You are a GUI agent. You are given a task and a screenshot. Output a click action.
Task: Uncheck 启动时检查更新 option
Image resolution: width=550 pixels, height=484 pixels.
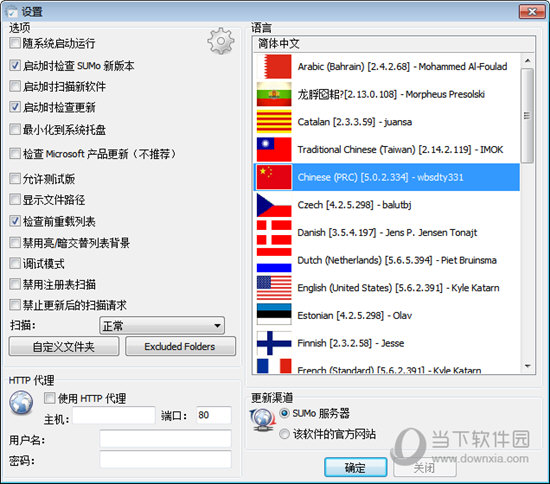tap(15, 107)
